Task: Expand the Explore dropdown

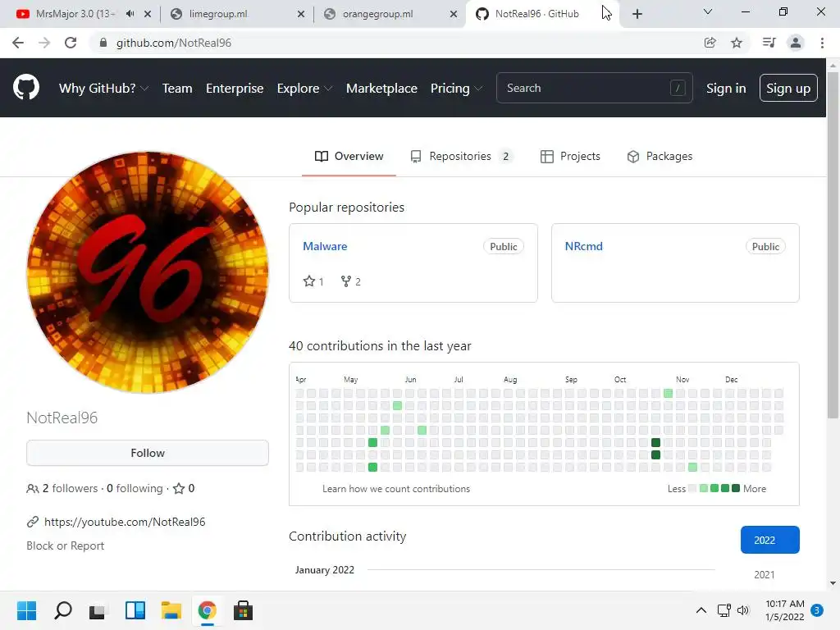Action: coord(304,88)
